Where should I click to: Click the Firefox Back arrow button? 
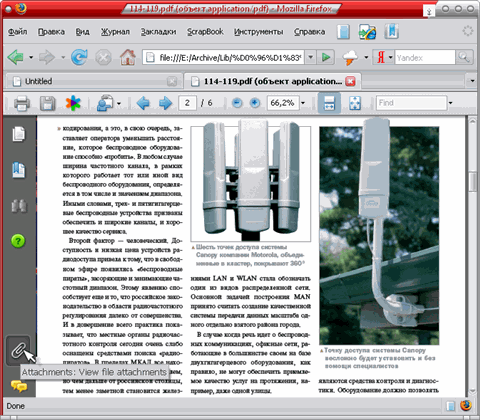[x=16, y=57]
